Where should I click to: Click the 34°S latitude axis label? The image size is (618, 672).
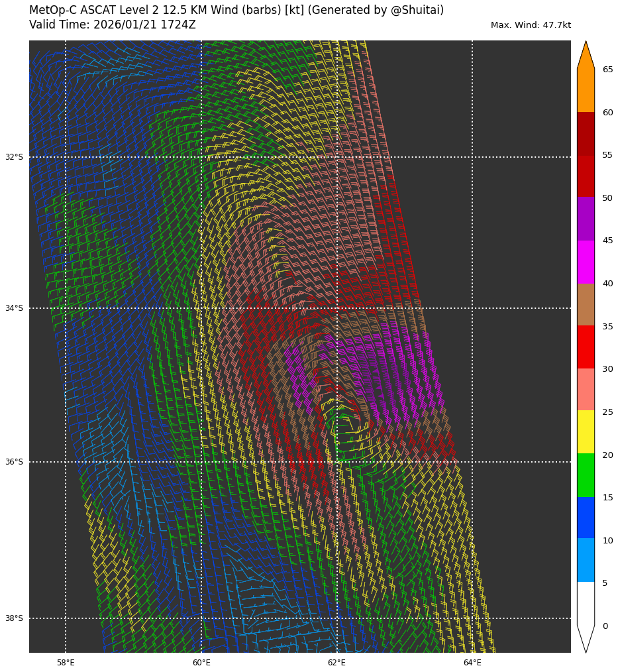[x=14, y=308]
